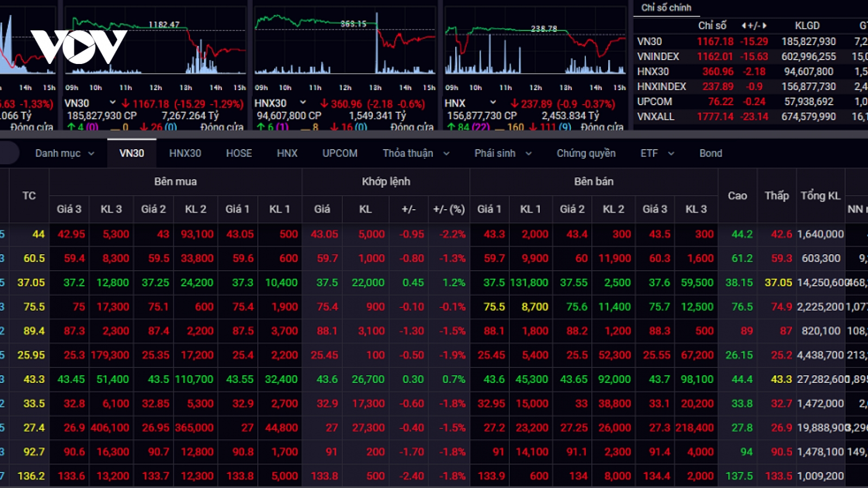Open the Chứng quyền tab

tap(586, 153)
